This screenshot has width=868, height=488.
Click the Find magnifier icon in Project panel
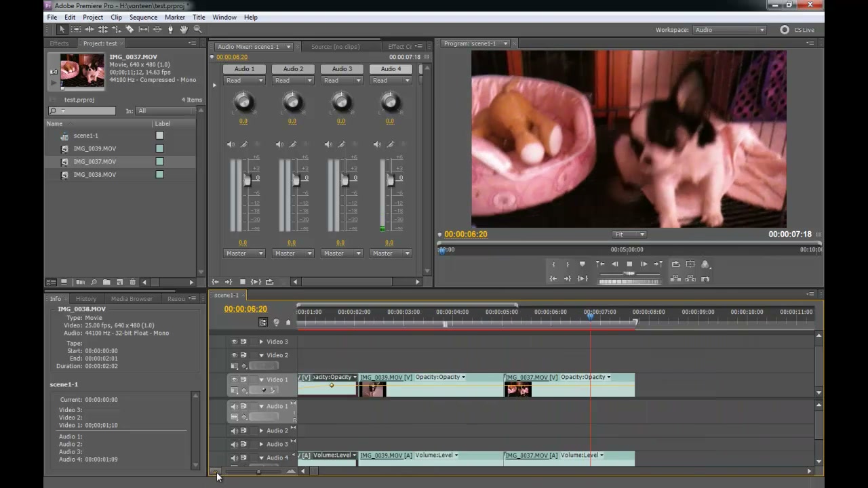94,282
